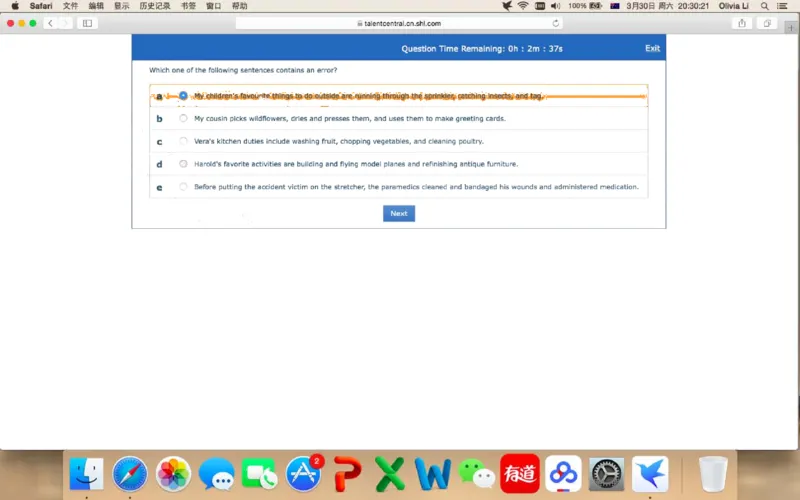This screenshot has width=800, height=500.
Task: Open the Share icon in Safari toolbar
Action: (x=742, y=23)
